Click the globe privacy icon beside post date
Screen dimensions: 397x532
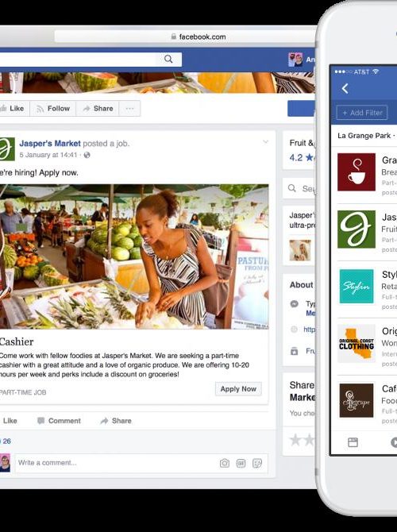click(87, 155)
